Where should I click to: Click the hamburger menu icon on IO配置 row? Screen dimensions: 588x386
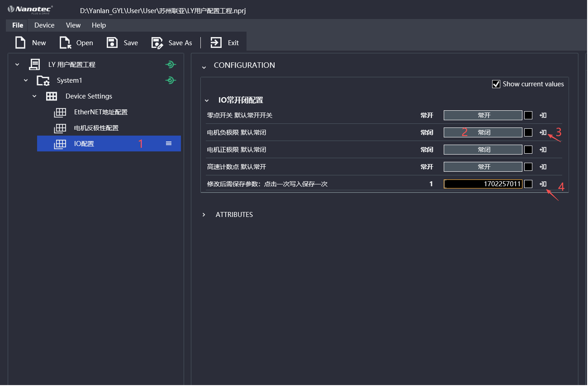coord(169,143)
